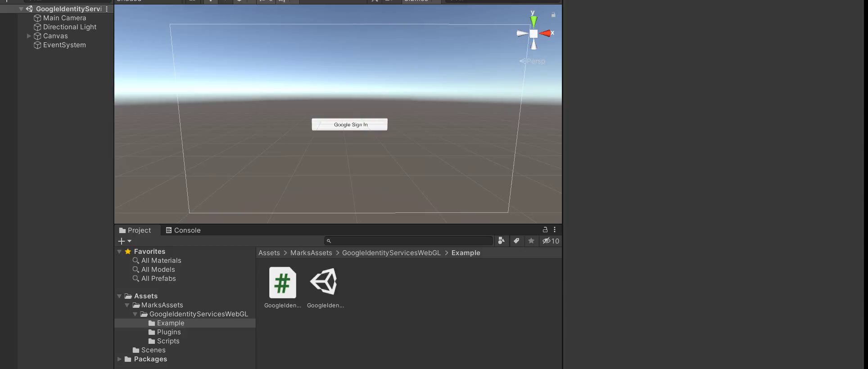Navigate to MarksAssets in the breadcrumb path
Screen dimensions: 868x369
pyautogui.click(x=311, y=253)
